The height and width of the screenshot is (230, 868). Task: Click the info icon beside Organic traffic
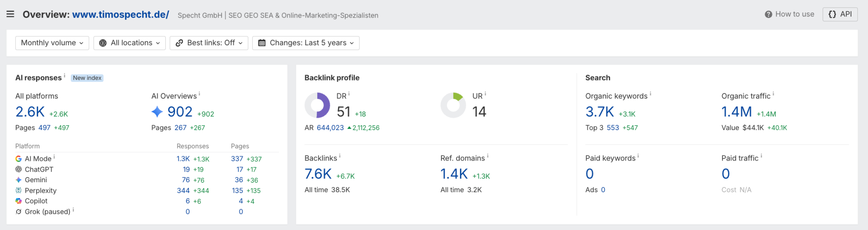(773, 94)
